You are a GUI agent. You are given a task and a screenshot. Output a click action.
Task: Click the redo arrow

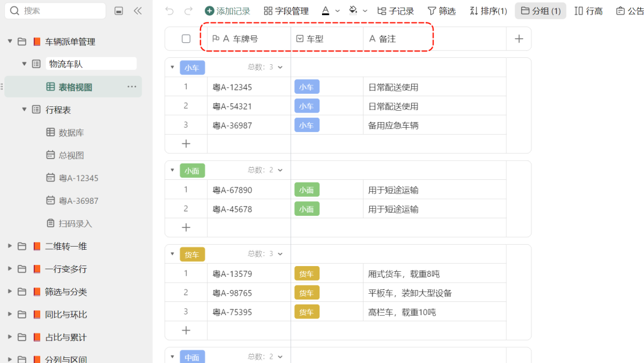click(188, 11)
